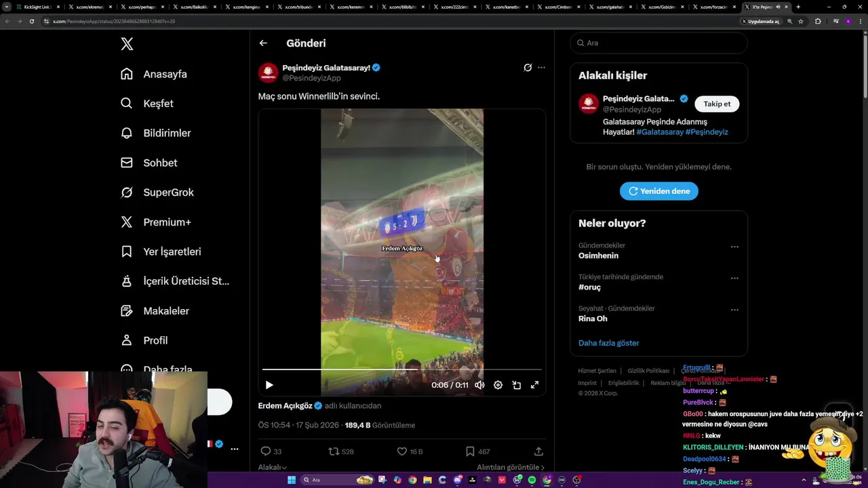
Task: Open Discord from taskbar
Action: tap(458, 480)
